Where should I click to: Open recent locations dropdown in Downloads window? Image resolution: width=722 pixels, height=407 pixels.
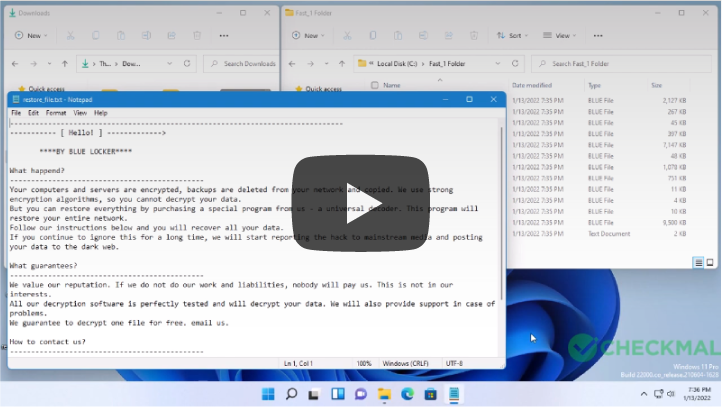49,64
